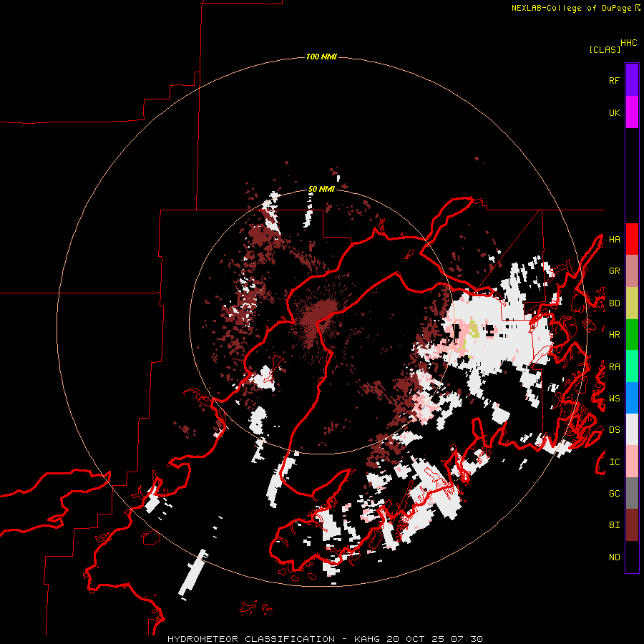Click the GC gray legend swatch
This screenshot has height=644, width=644.
point(632,493)
